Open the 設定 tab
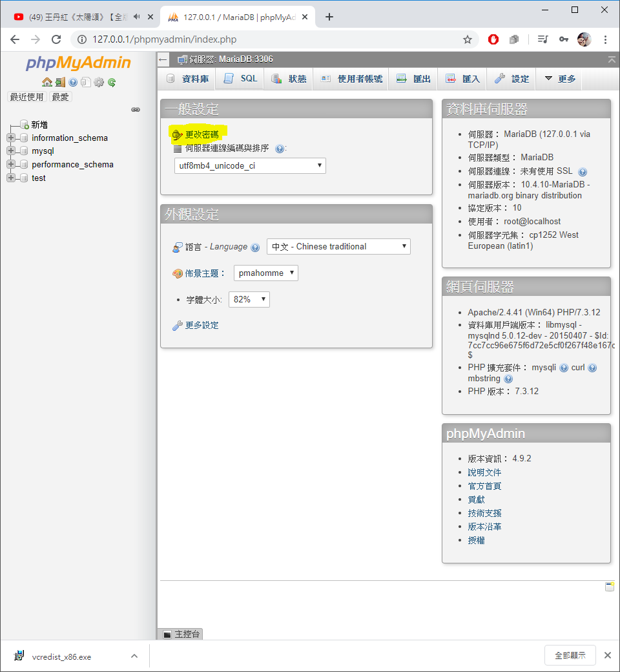 512,79
